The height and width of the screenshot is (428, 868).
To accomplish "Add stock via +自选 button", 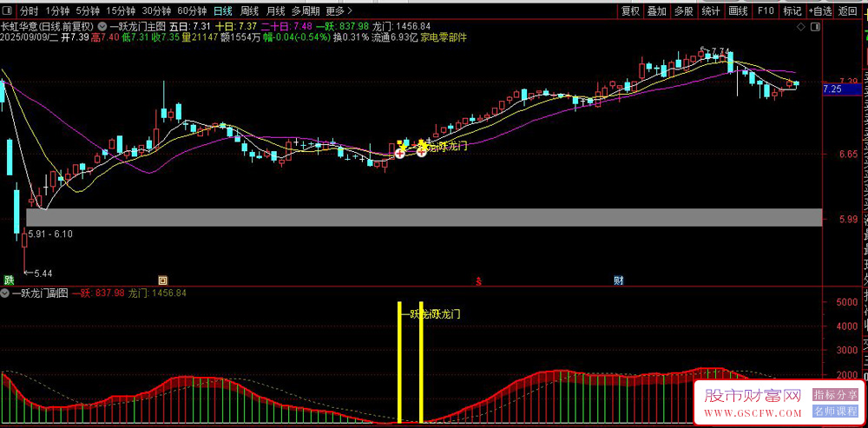I will [x=820, y=10].
